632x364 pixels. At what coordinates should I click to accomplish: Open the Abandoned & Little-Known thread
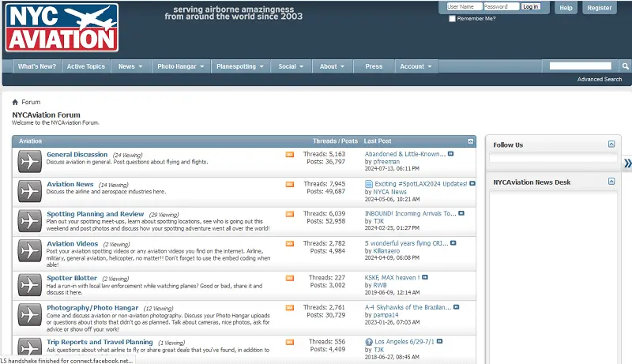click(x=405, y=154)
